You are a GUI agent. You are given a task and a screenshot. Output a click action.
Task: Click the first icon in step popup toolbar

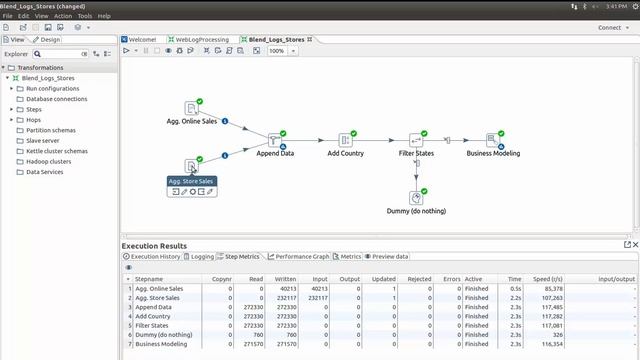pyautogui.click(x=175, y=191)
